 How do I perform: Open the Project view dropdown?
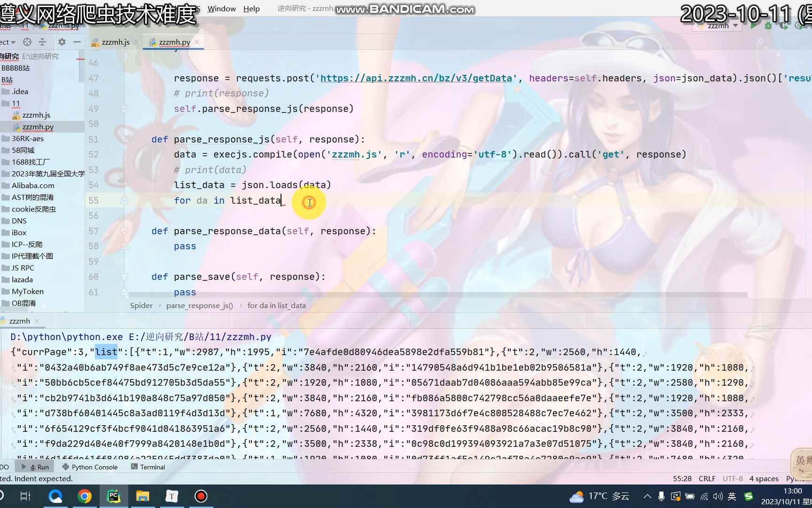tap(8, 42)
